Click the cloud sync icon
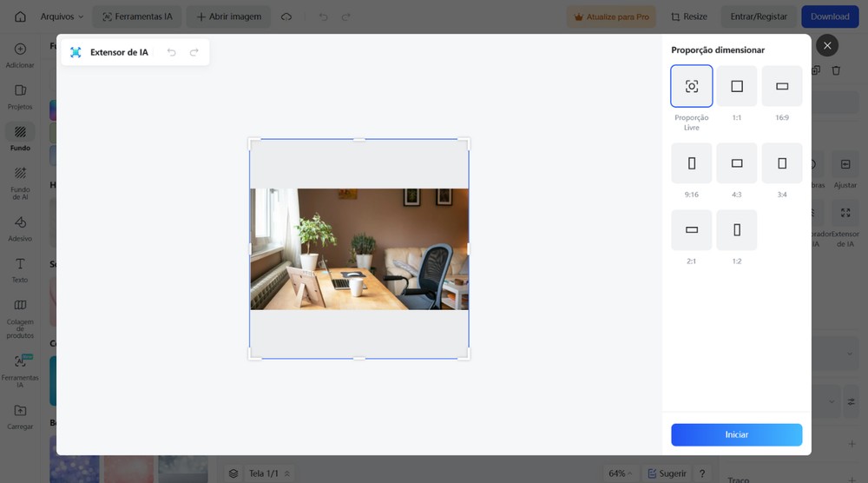 point(286,17)
